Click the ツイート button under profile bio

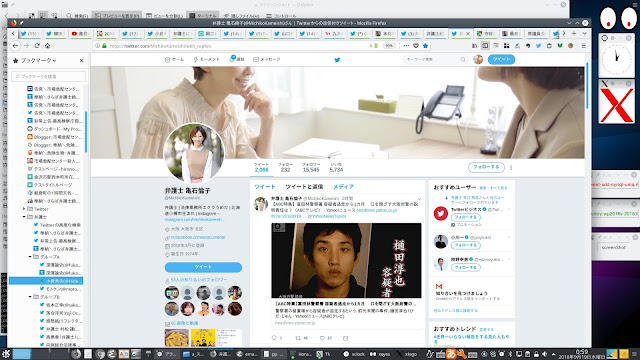tap(203, 267)
